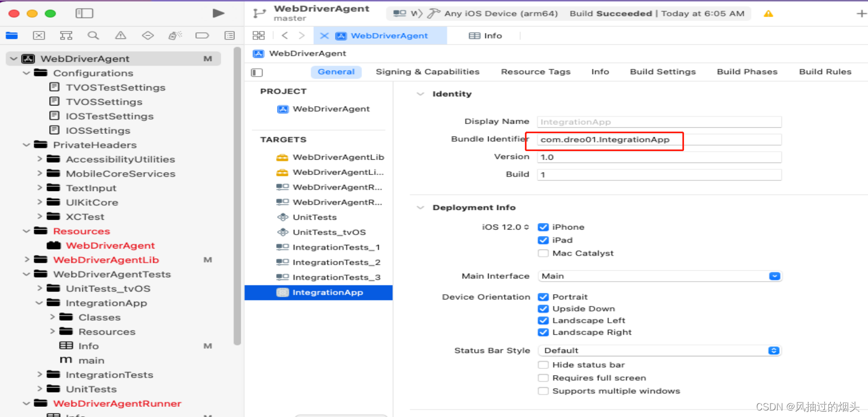
Task: Open the Source Control navigator
Action: click(x=39, y=36)
